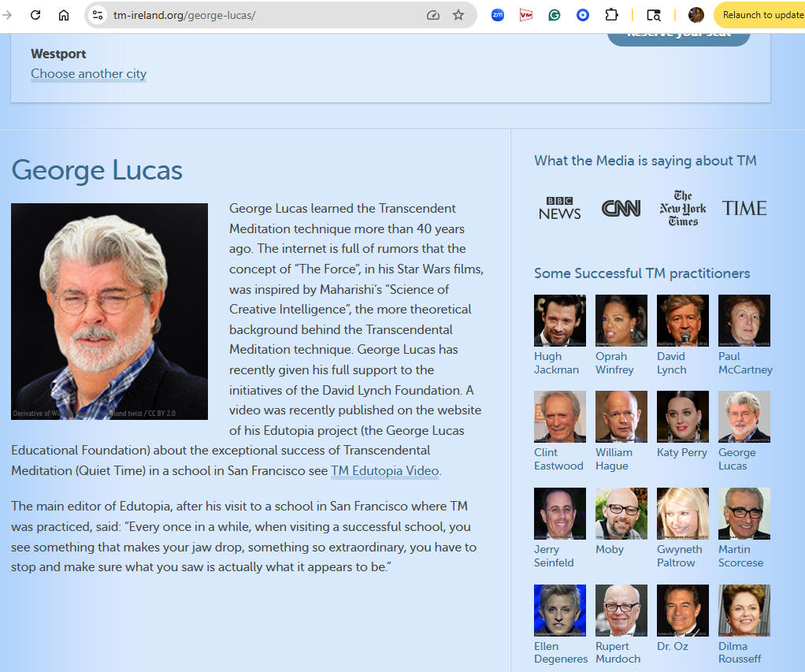Open Katy Perry thumbnail photo
Viewport: 805px width, 672px height.
click(x=683, y=417)
